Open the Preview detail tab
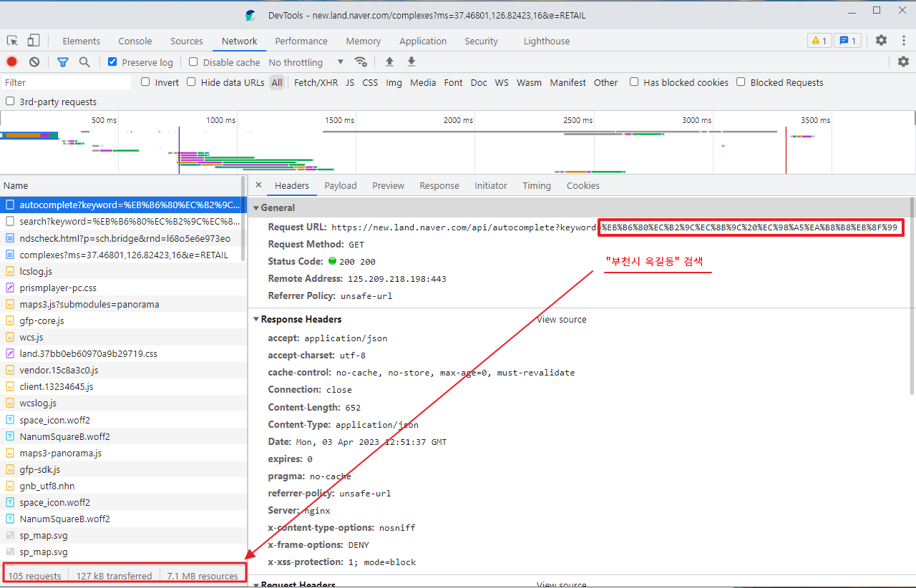Viewport: 916px width, 588px height. point(389,185)
